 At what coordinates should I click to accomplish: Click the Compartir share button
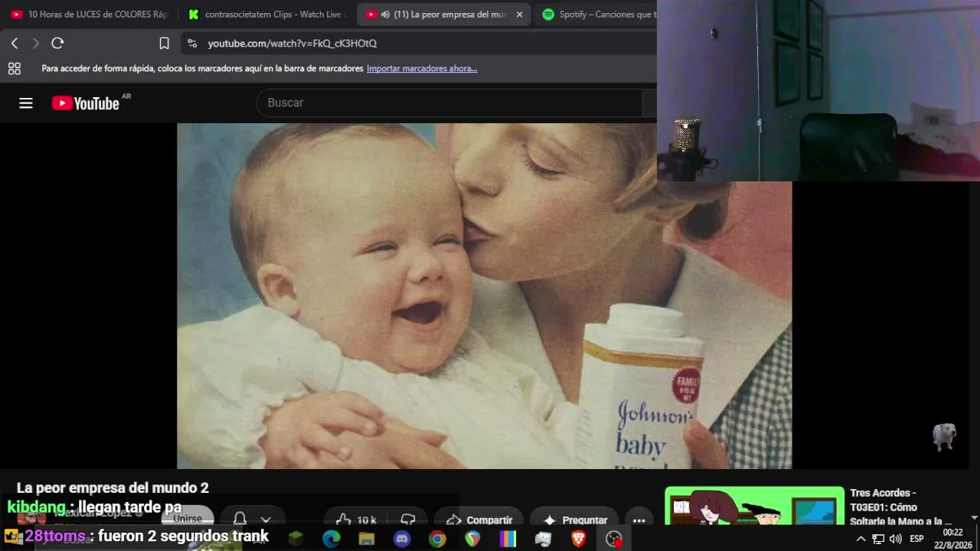pyautogui.click(x=479, y=520)
